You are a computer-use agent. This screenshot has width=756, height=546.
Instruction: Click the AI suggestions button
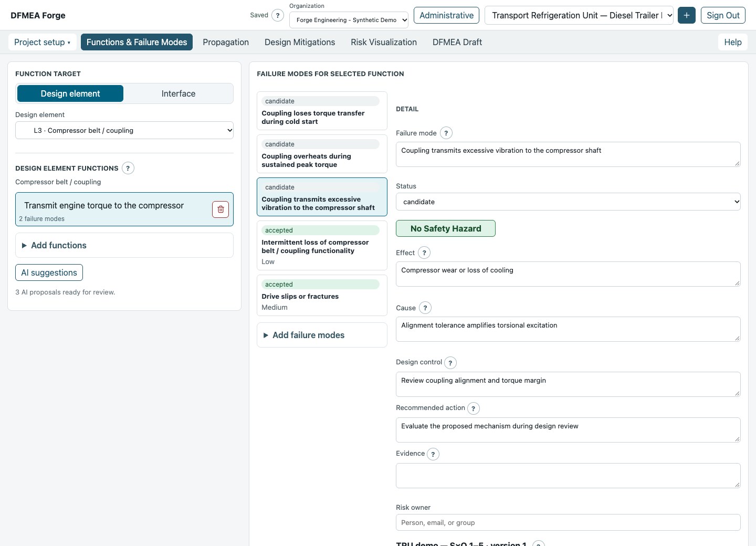point(49,272)
